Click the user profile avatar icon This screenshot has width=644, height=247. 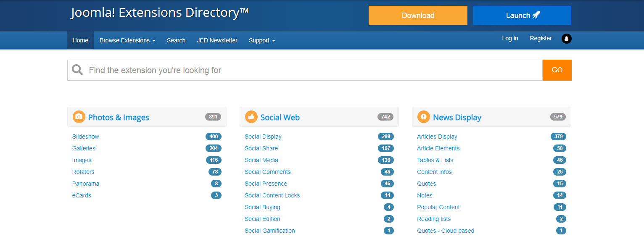pyautogui.click(x=566, y=39)
